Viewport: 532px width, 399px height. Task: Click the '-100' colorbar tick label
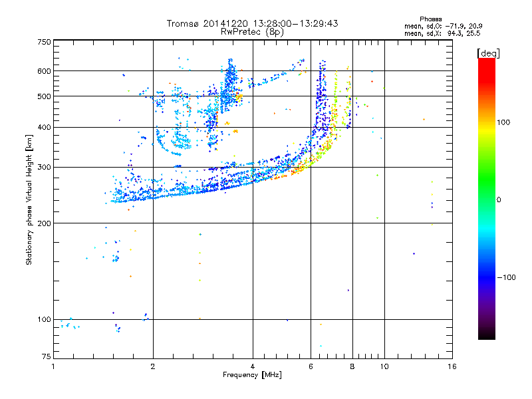(507, 277)
